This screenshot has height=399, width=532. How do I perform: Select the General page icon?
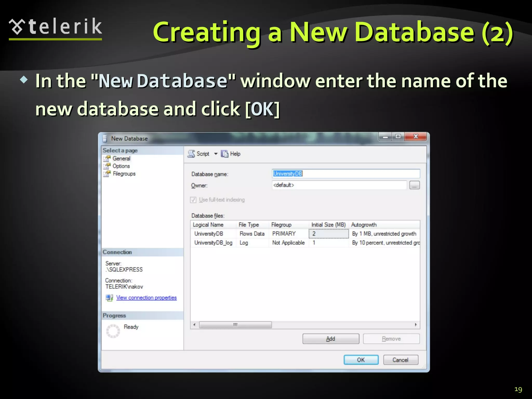107,158
